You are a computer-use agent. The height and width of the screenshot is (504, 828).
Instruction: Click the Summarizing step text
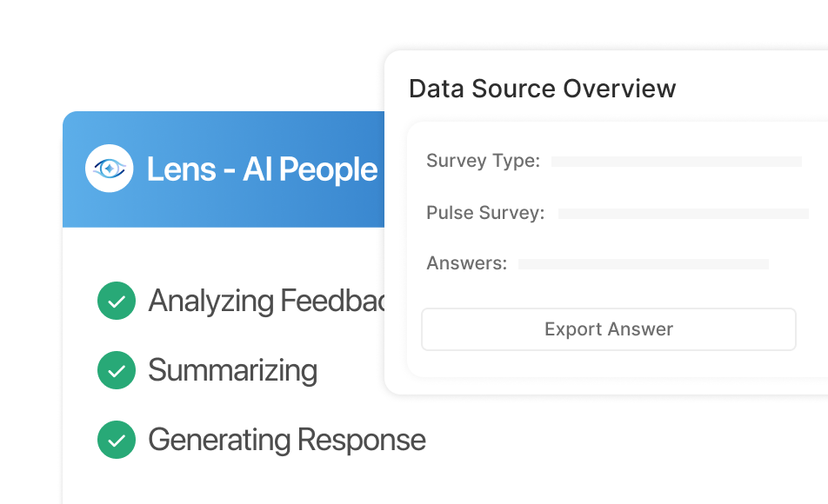(x=233, y=370)
